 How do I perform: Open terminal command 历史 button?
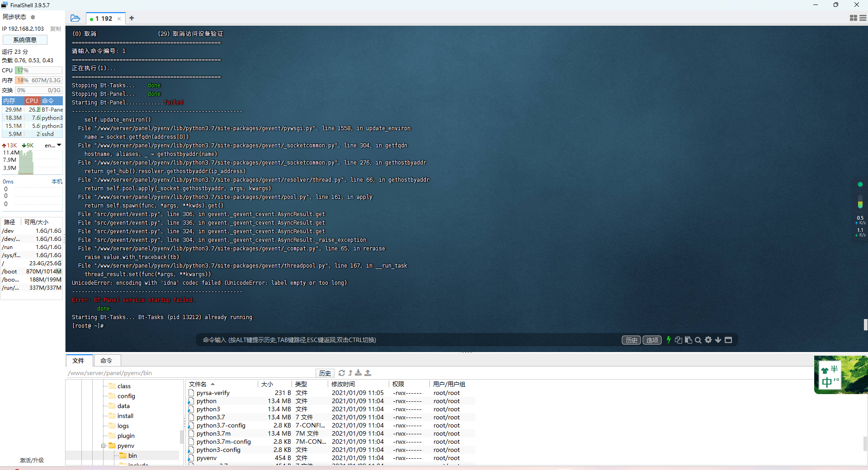631,340
